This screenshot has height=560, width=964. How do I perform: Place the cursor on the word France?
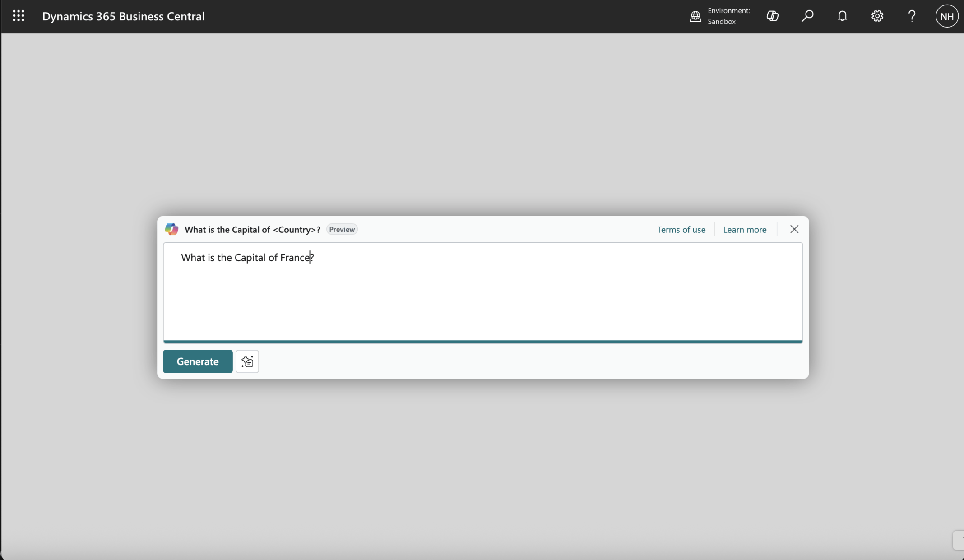pyautogui.click(x=295, y=258)
